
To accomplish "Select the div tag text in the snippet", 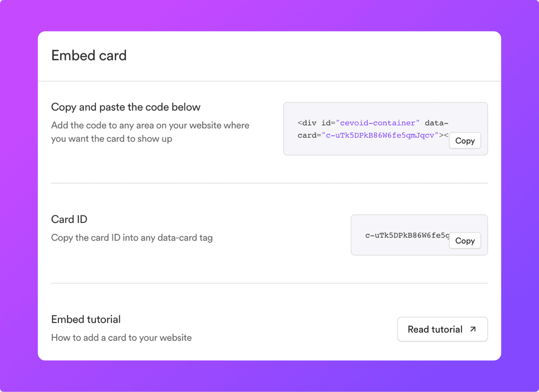I will (307, 122).
